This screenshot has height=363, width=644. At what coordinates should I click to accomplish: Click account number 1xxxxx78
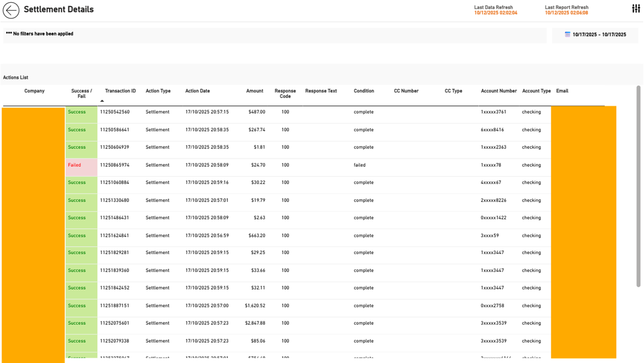coord(491,165)
